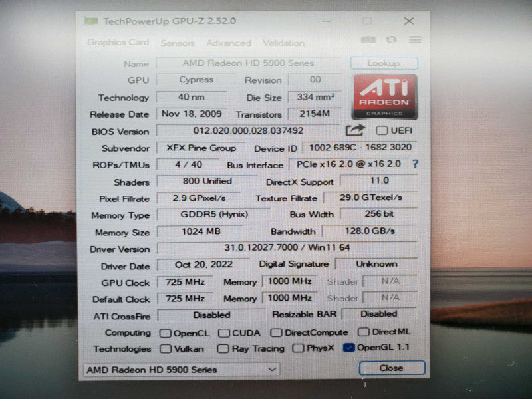Click the Shaders value 800 Unified

pos(207,181)
